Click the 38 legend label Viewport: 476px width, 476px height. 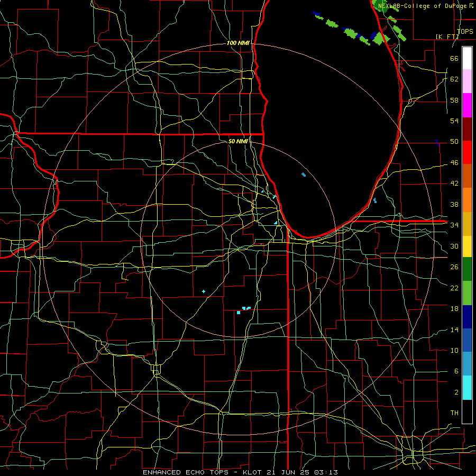454,204
